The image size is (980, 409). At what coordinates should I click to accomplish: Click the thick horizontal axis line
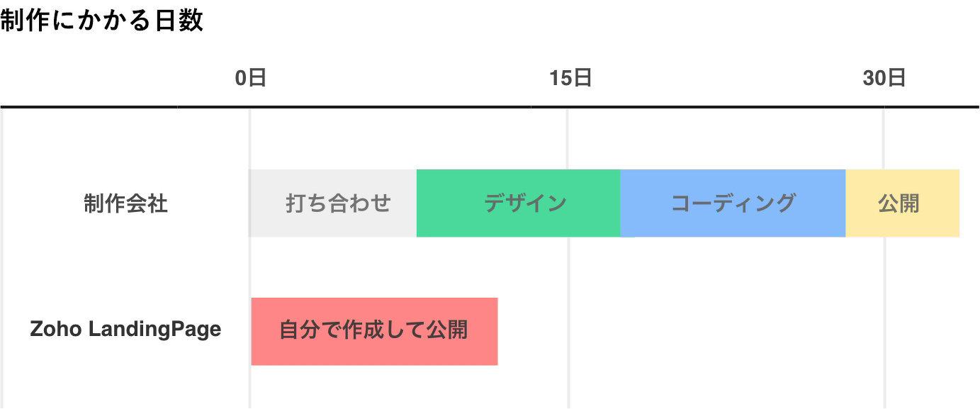coord(490,107)
